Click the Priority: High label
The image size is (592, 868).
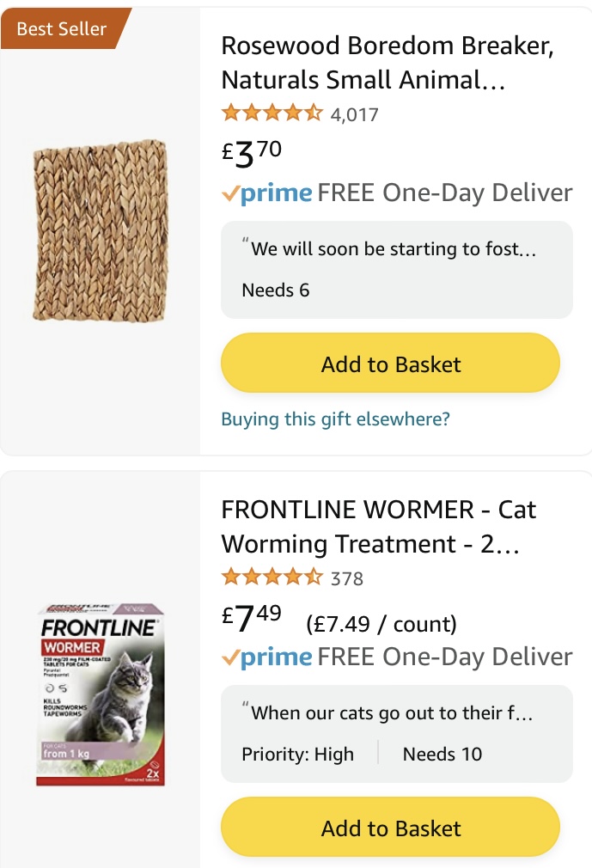[x=297, y=755]
